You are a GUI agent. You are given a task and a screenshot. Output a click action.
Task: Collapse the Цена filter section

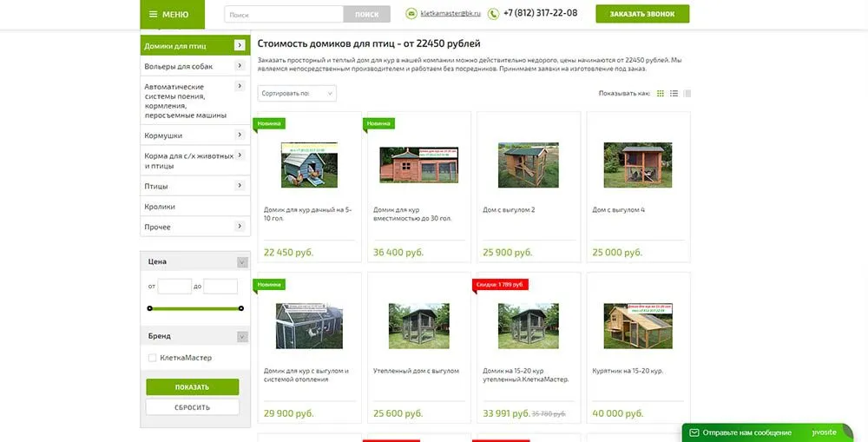(x=242, y=262)
